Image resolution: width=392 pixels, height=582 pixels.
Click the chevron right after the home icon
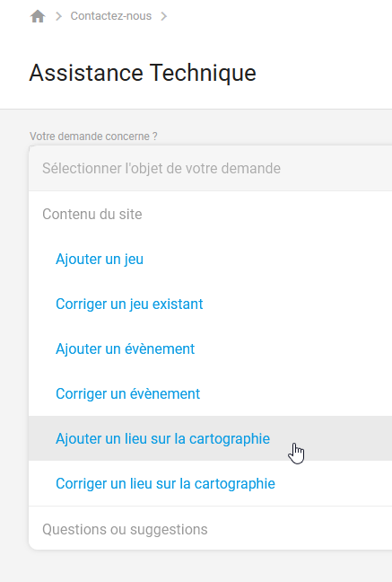coord(58,16)
